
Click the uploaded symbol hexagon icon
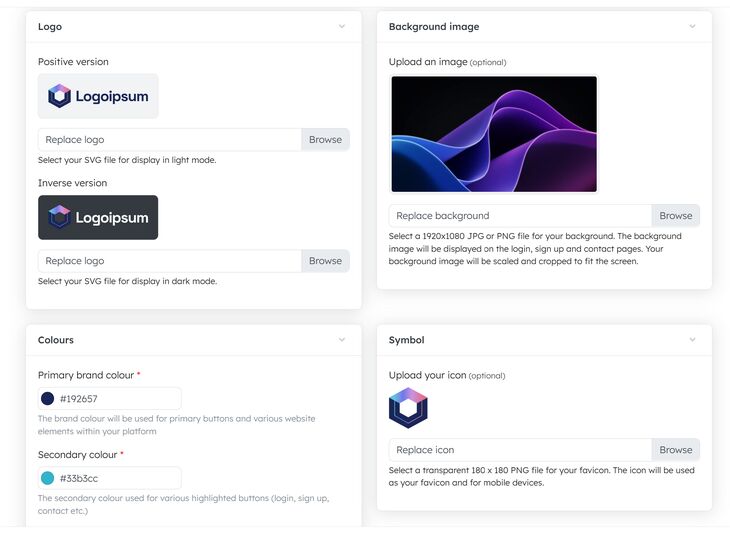pyautogui.click(x=408, y=408)
